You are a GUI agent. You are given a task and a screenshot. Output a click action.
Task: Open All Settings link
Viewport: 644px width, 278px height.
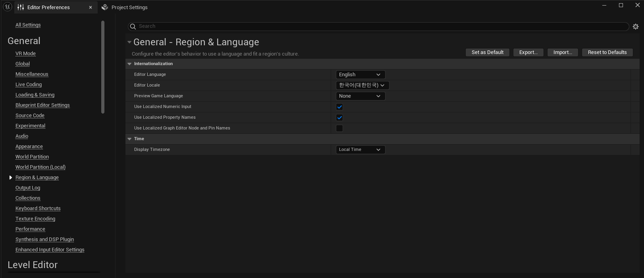click(x=28, y=25)
